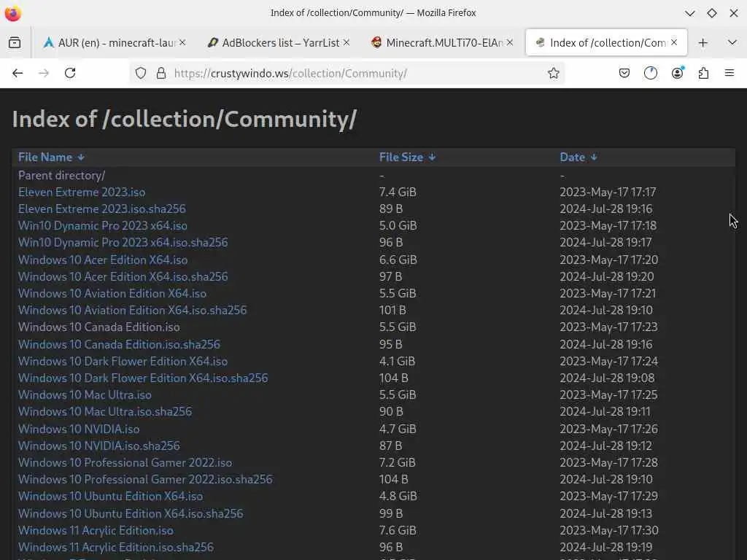Bookmark this page with star icon

553,74
